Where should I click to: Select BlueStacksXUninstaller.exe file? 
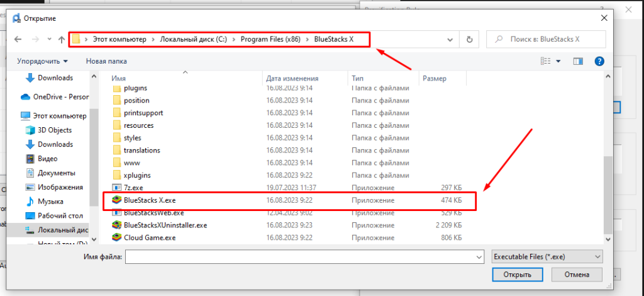click(165, 225)
